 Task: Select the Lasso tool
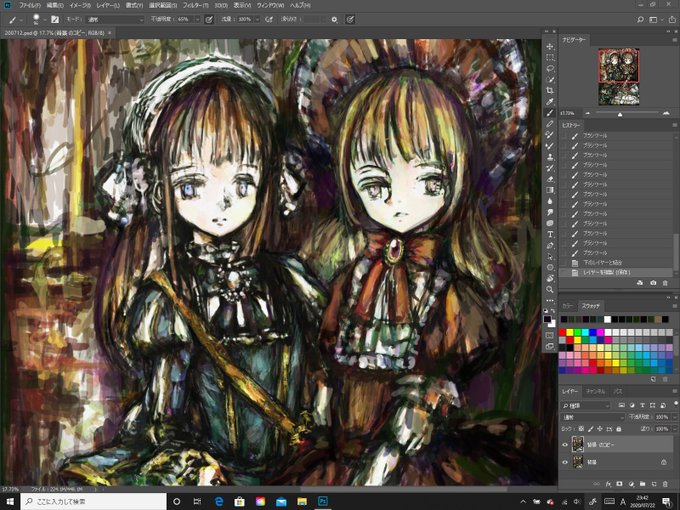[550, 69]
